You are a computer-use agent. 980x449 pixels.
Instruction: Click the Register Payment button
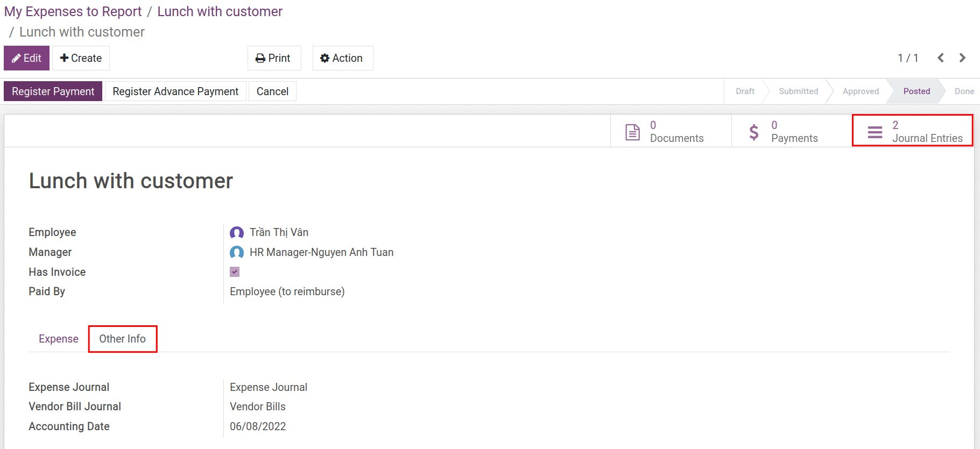point(53,91)
